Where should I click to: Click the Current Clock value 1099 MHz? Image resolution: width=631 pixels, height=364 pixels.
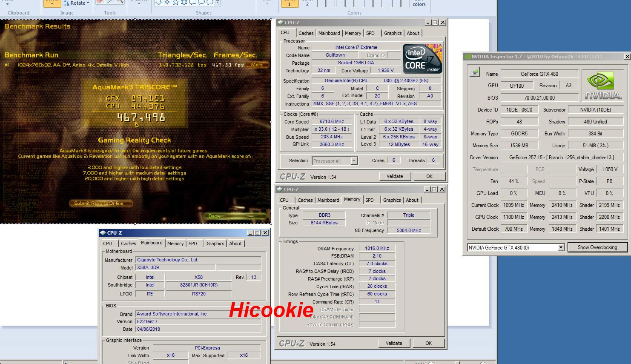point(513,205)
